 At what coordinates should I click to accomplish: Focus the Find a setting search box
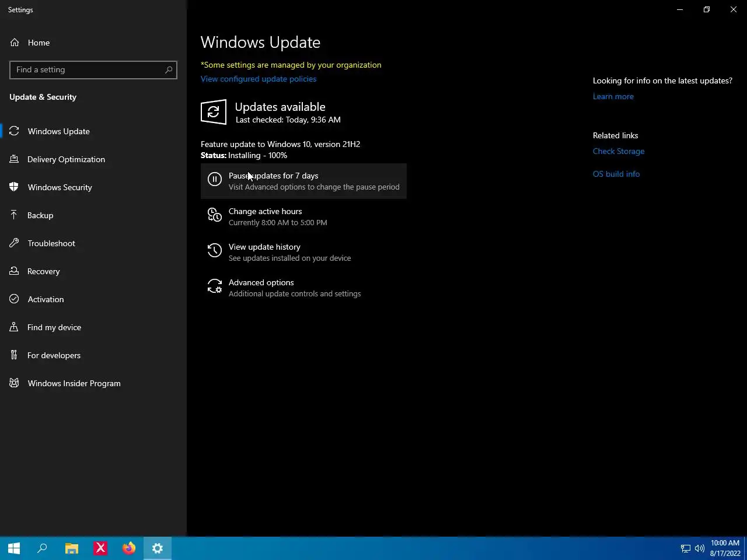coord(93,70)
